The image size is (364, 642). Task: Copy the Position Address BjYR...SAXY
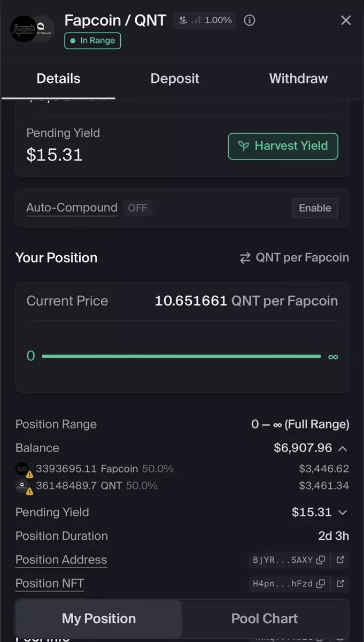pos(321,560)
